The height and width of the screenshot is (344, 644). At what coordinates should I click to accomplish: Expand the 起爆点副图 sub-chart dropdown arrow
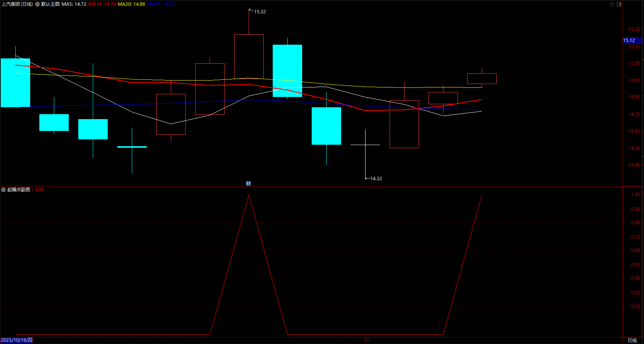click(3, 190)
